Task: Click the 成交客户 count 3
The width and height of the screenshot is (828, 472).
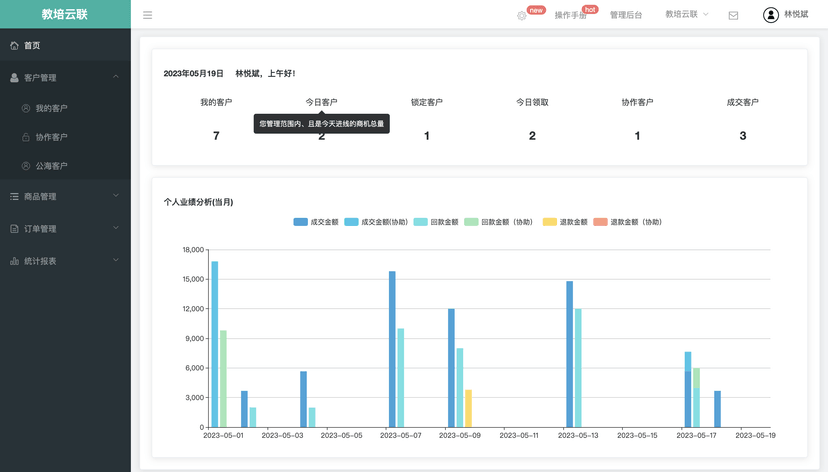Action: [x=742, y=136]
